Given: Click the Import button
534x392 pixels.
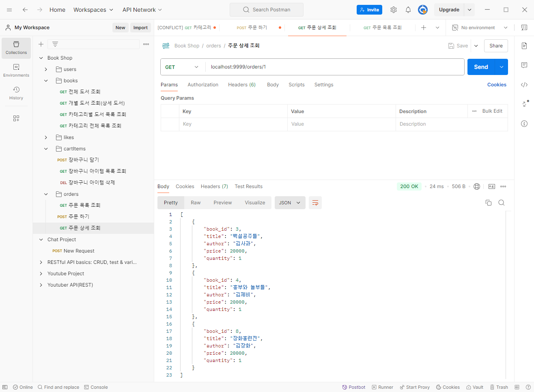Looking at the screenshot, I should 140,28.
